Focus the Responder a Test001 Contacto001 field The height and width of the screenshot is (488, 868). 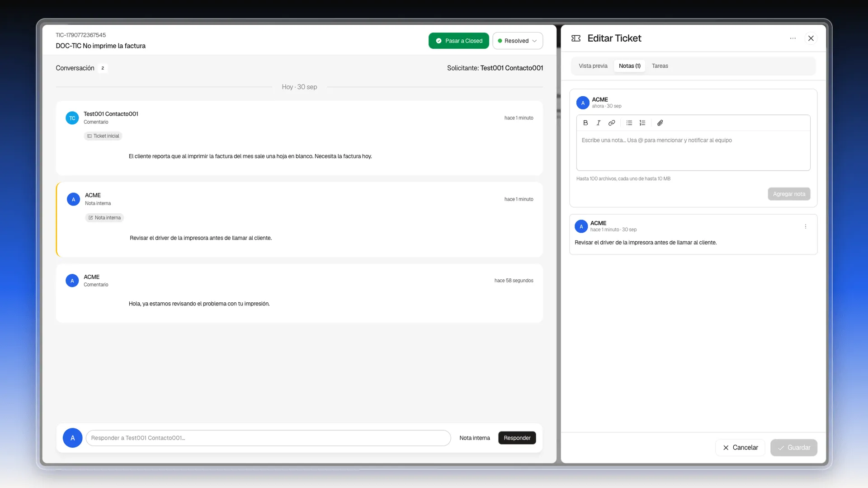(268, 438)
